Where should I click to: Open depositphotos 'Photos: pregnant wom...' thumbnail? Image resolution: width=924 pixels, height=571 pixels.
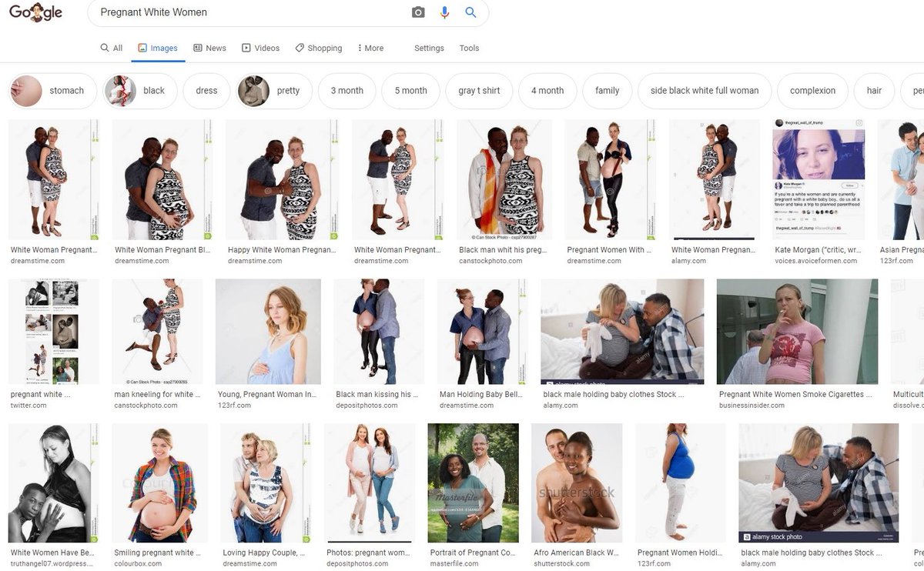tap(370, 483)
